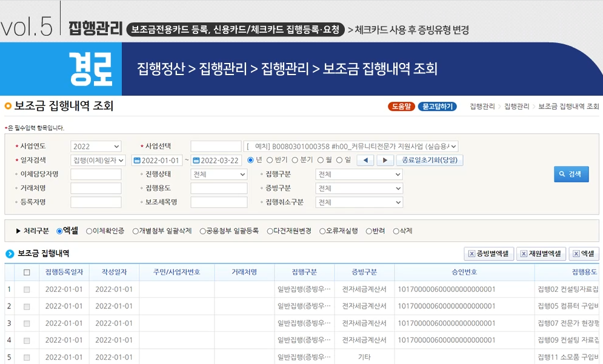Click 등록자명 input field
Image resolution: width=603 pixels, height=364 pixels.
(96, 202)
